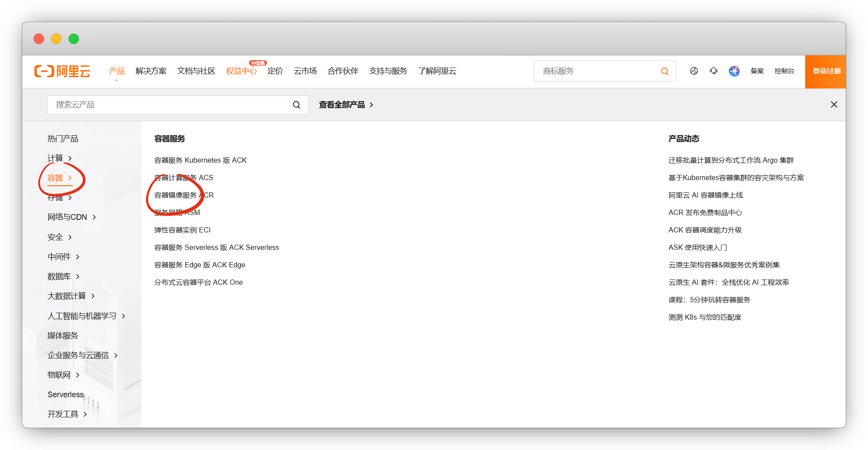Open the 合作伙伴 menu

(343, 71)
